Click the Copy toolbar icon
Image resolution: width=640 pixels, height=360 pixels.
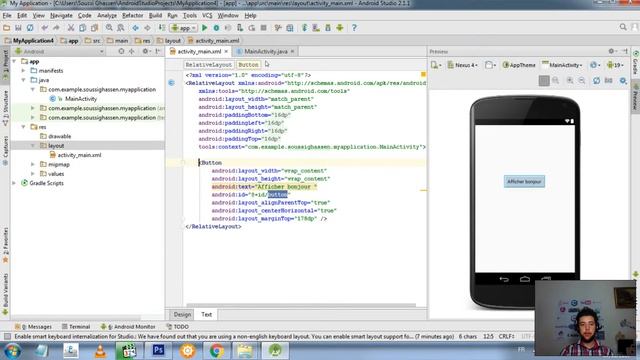[82, 28]
